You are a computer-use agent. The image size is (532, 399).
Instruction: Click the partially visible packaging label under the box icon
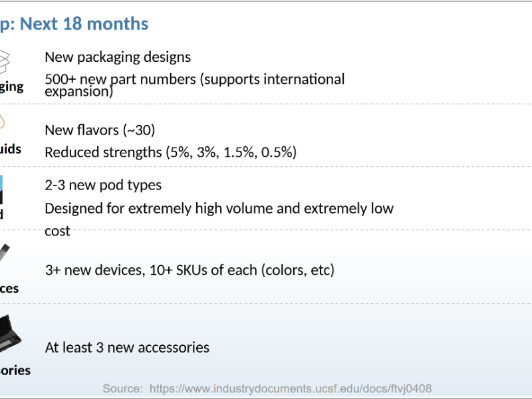click(x=11, y=86)
